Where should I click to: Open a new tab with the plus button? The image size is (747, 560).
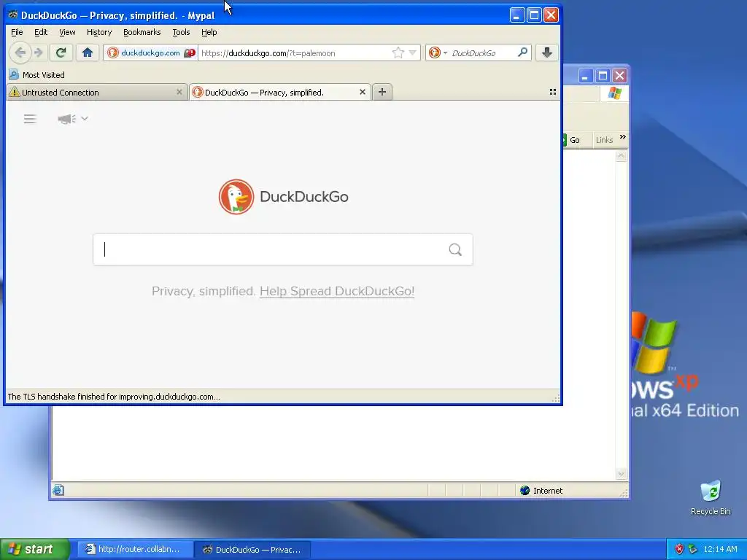click(x=382, y=92)
